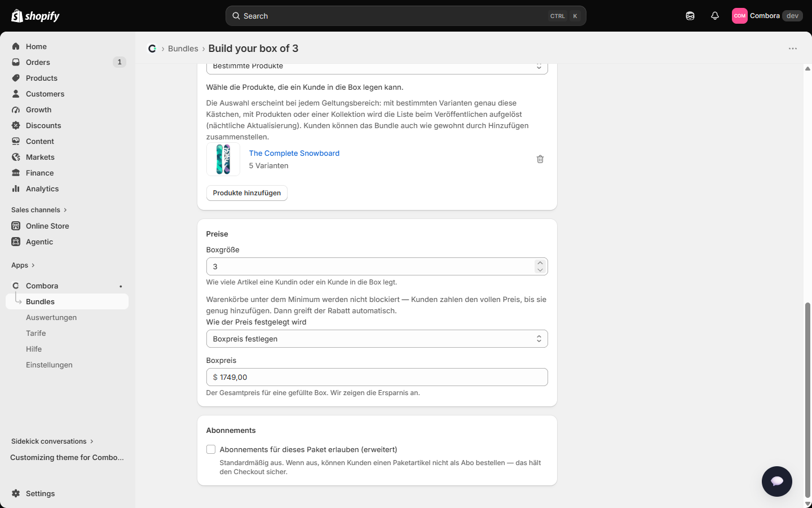This screenshot has height=508, width=812.
Task: Increase Boxgröße with the up stepper arrow
Action: tap(540, 263)
